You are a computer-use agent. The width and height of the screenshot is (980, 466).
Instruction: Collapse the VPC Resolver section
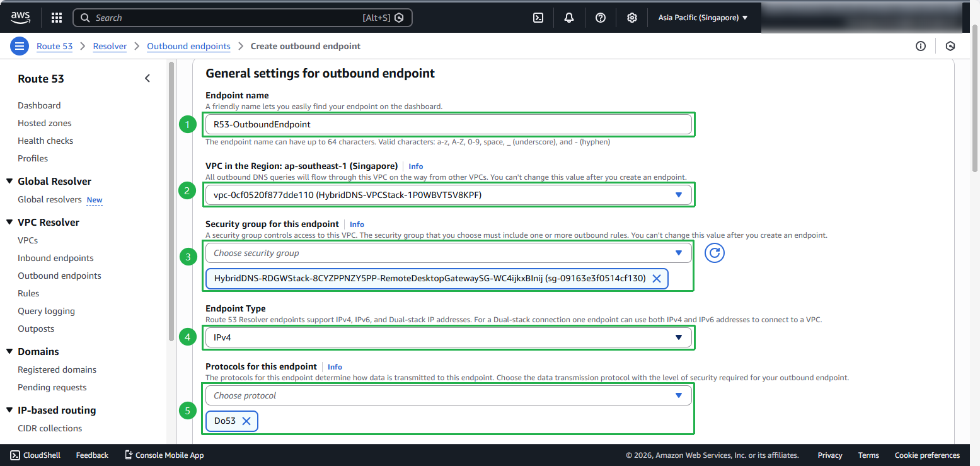(9, 222)
